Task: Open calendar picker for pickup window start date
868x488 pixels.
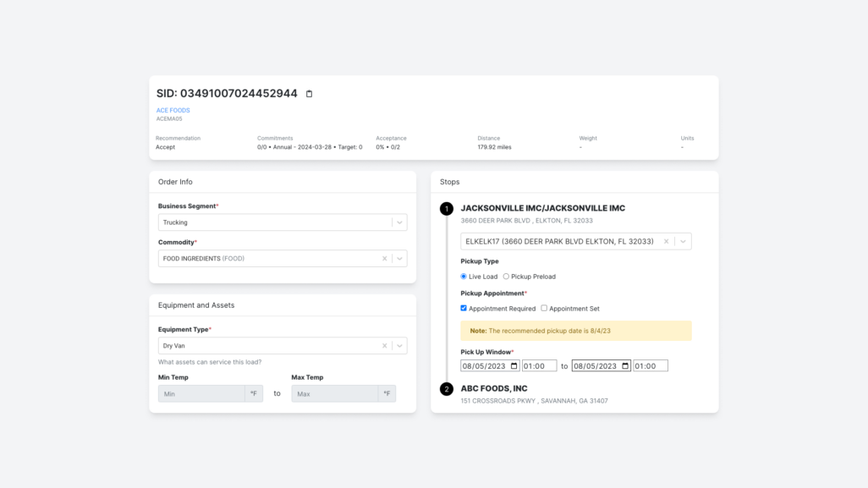Action: pyautogui.click(x=514, y=366)
